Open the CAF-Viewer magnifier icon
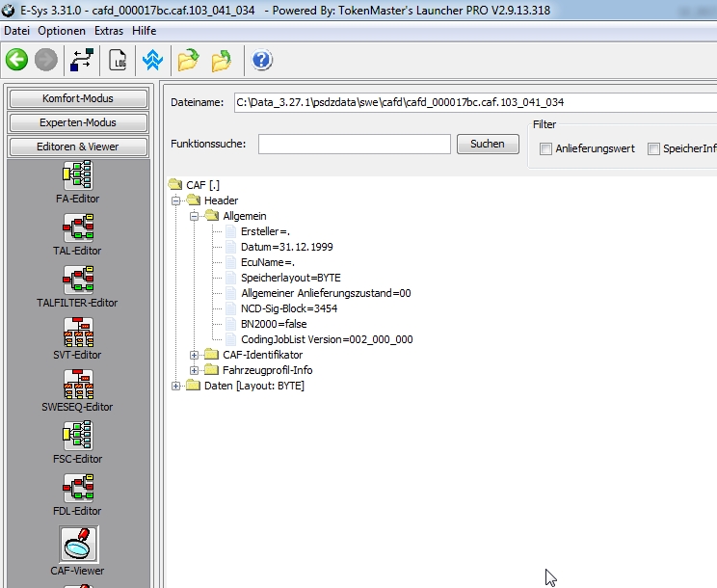Viewport: 717px width, 588px height. tap(78, 544)
